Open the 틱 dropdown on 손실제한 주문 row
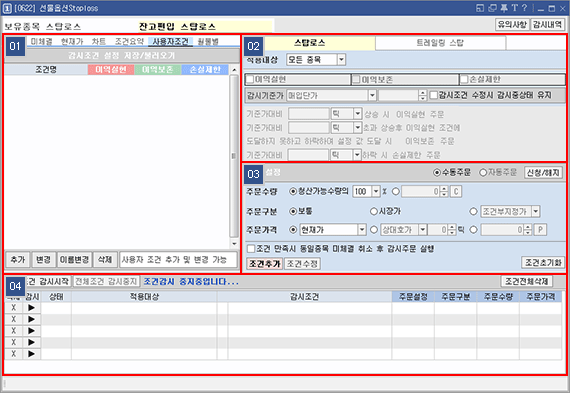This screenshot has width=570, height=393. click(357, 155)
